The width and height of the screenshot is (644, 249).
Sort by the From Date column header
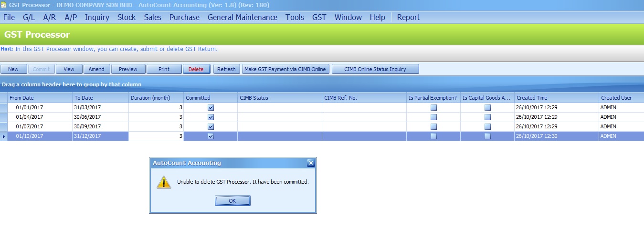pyautogui.click(x=40, y=98)
